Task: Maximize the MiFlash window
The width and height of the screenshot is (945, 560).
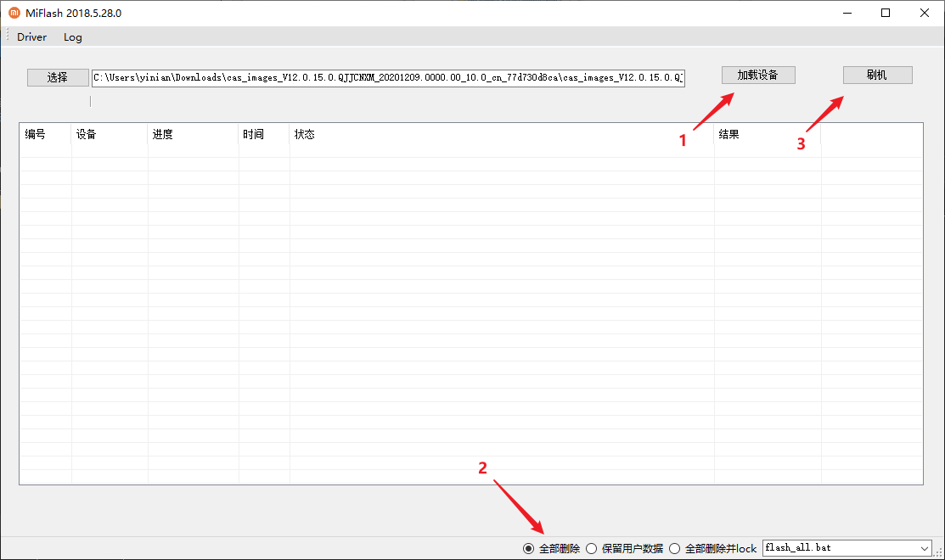Action: pyautogui.click(x=886, y=13)
